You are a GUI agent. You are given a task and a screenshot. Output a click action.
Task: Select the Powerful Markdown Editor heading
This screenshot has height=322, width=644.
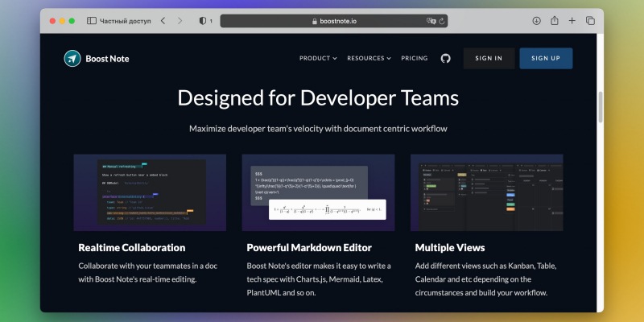pyautogui.click(x=309, y=248)
